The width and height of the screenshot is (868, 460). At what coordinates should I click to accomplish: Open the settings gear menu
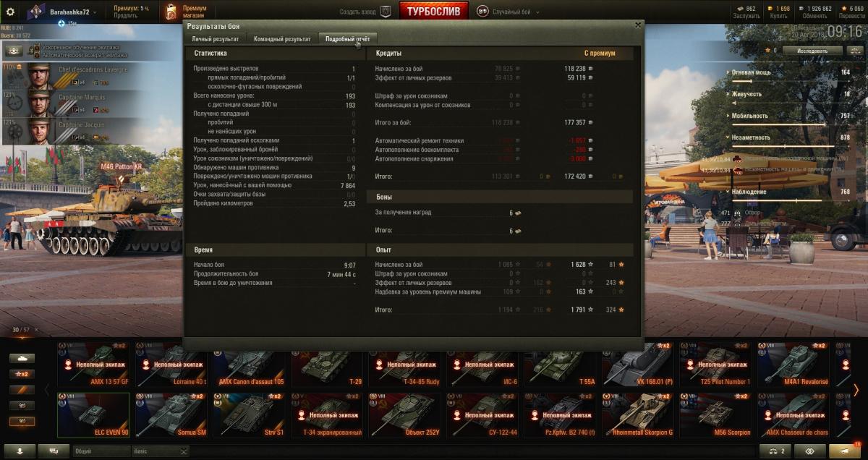[10, 12]
